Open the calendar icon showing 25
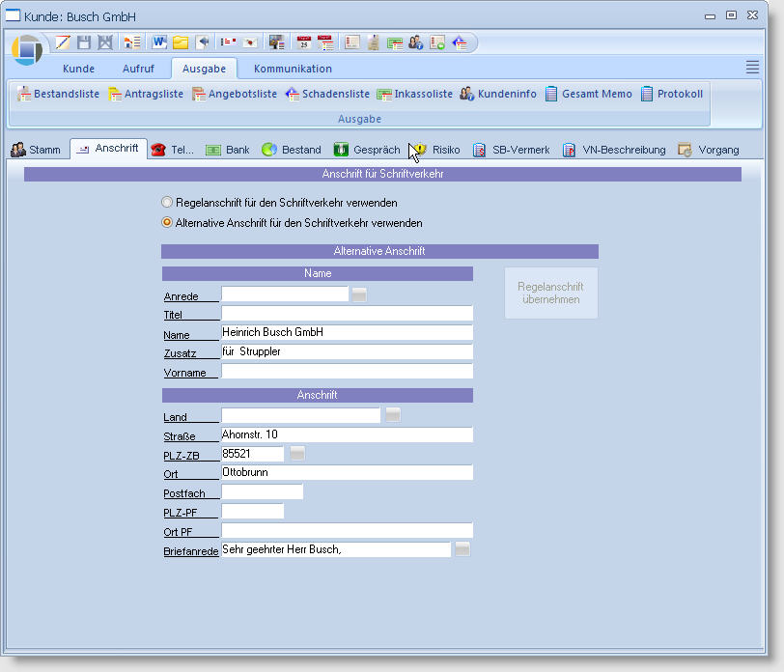Viewport: 784px width, 672px height. (x=304, y=42)
